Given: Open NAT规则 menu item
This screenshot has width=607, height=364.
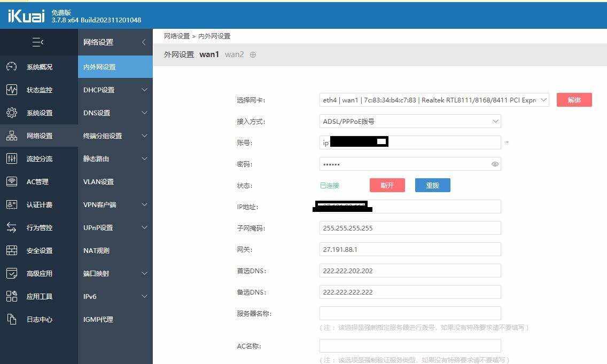Looking at the screenshot, I should pyautogui.click(x=115, y=250).
